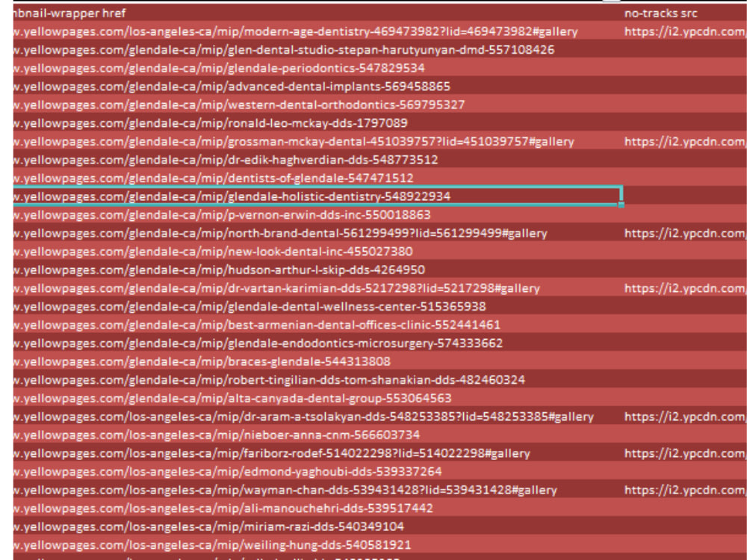The height and width of the screenshot is (560, 747).
Task: Select the dr-edik-haghverdian-dds-548773512 cell
Action: pyautogui.click(x=317, y=160)
